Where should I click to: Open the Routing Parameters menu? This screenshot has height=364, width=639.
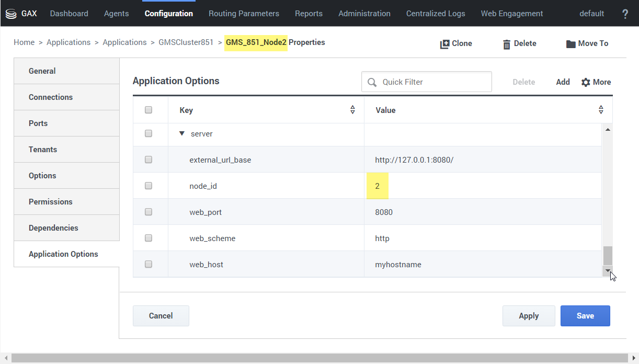coord(244,14)
